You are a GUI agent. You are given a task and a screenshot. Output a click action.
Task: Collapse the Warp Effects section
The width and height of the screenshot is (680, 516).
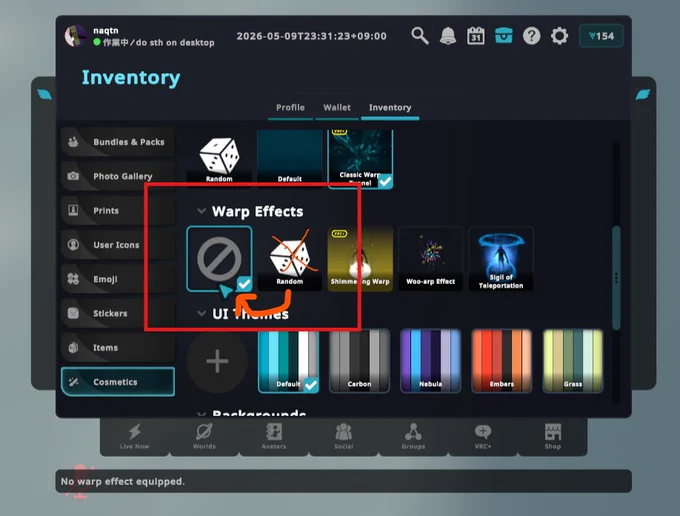(201, 211)
